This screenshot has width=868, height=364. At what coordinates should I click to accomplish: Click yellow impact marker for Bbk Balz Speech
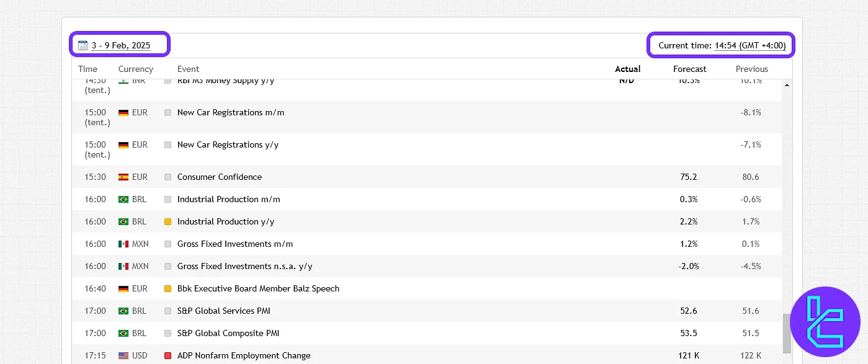[168, 288]
